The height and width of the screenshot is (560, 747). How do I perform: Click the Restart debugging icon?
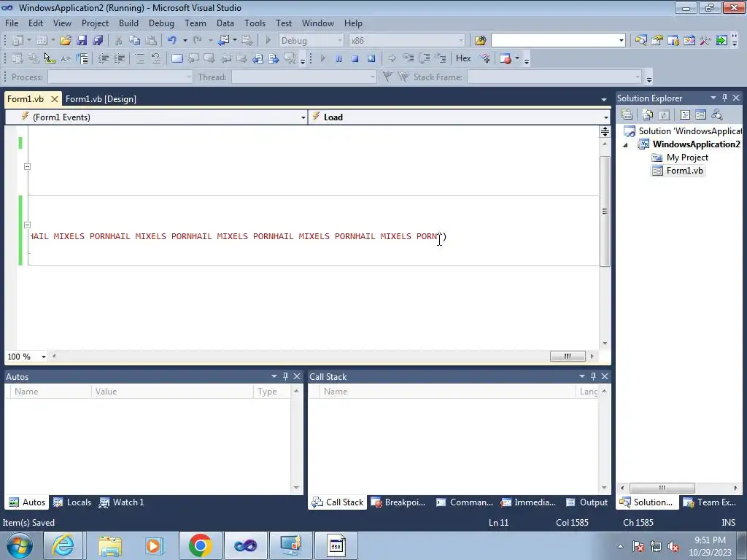pos(371,58)
